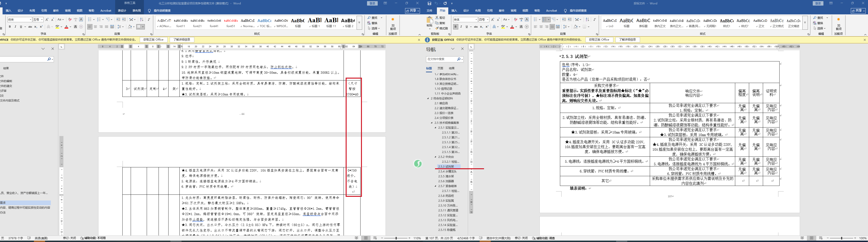Expand the styles gallery in 投标文件 window

pyautogui.click(x=805, y=23)
